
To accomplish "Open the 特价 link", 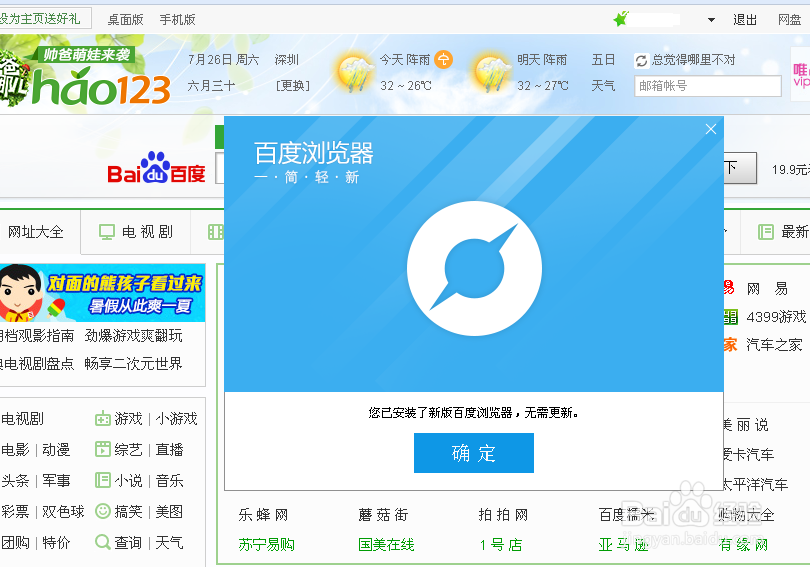I will tap(56, 543).
